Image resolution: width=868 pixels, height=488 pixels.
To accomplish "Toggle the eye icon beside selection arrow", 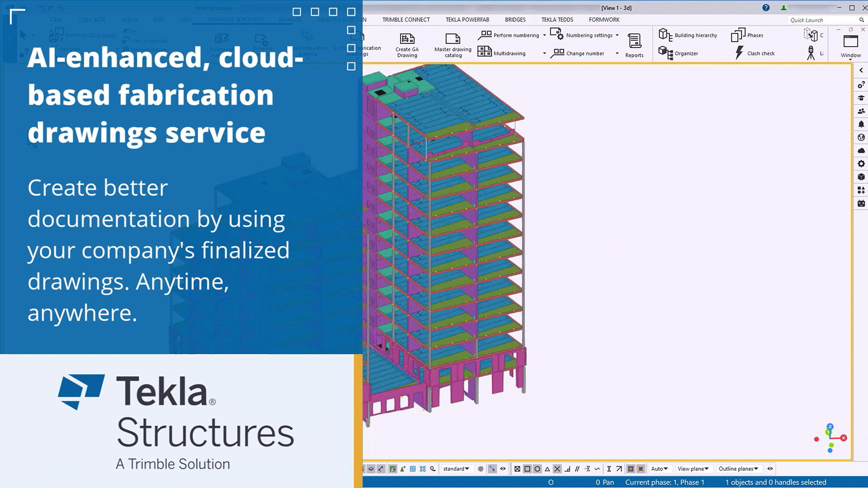I will 503,469.
